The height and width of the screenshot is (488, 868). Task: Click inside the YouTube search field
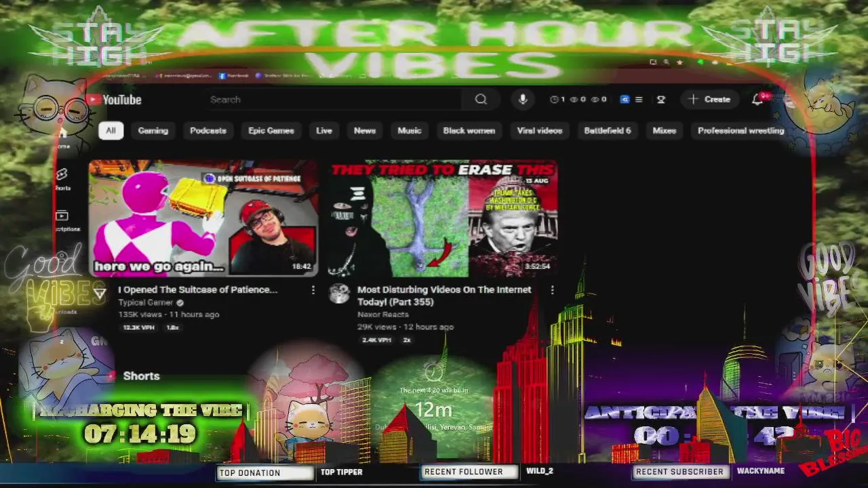click(335, 100)
